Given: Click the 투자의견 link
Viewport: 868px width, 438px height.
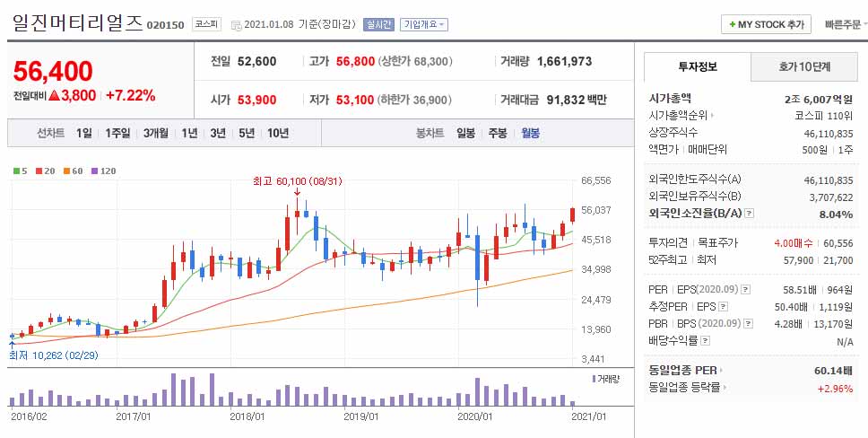Looking at the screenshot, I should pyautogui.click(x=668, y=243).
